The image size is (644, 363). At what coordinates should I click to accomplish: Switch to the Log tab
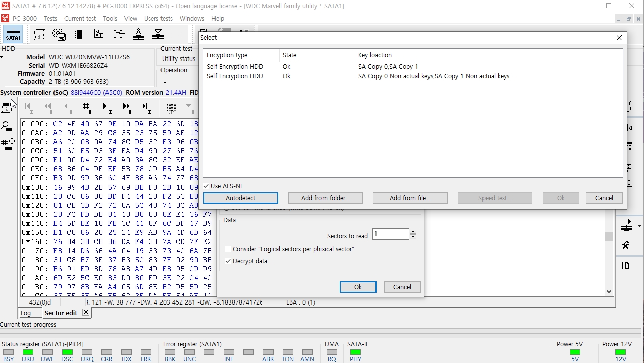(x=26, y=313)
